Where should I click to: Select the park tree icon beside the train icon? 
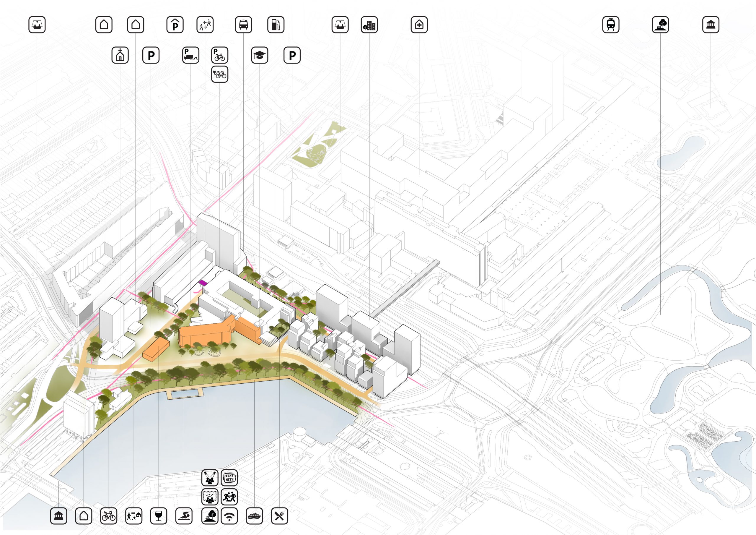(661, 25)
